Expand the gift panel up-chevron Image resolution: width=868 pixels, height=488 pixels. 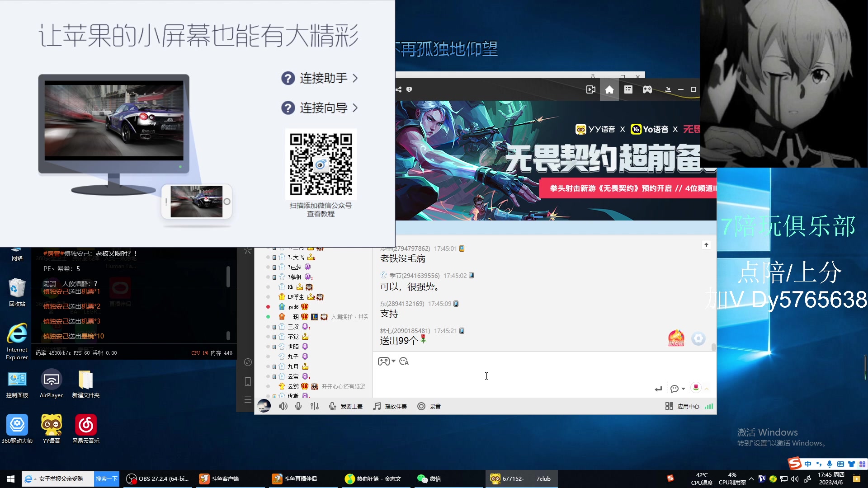707,389
